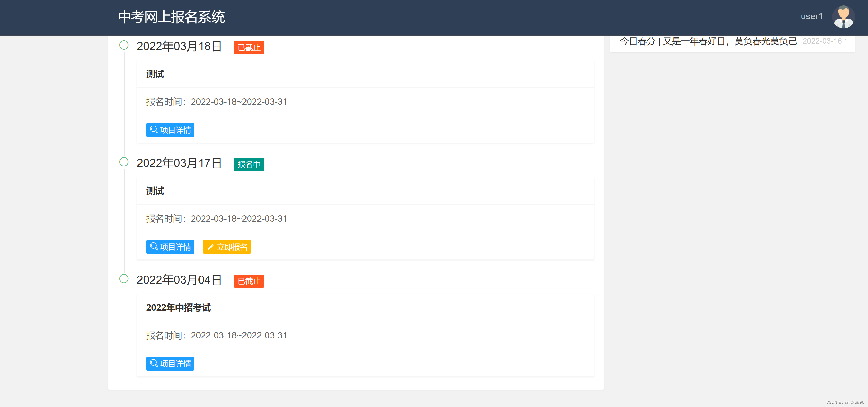The image size is (868, 407).
Task: Open the 中考网上报名系统 title link
Action: tap(171, 17)
